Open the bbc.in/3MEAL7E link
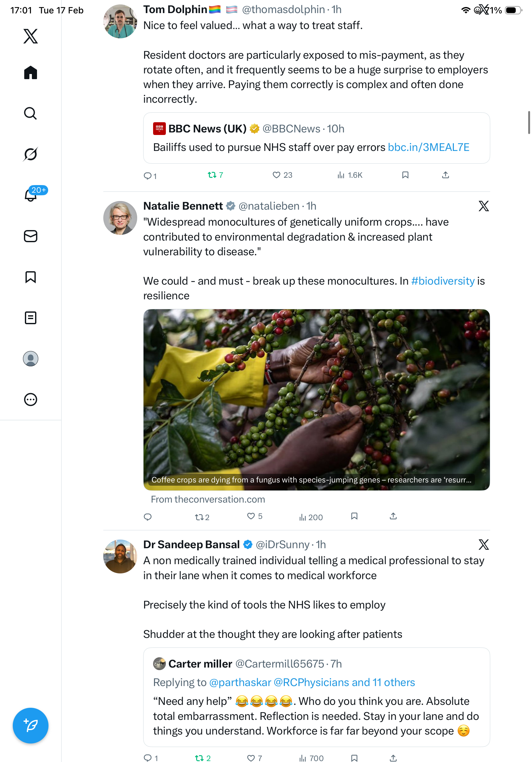This screenshot has height=762, width=532. tap(429, 147)
